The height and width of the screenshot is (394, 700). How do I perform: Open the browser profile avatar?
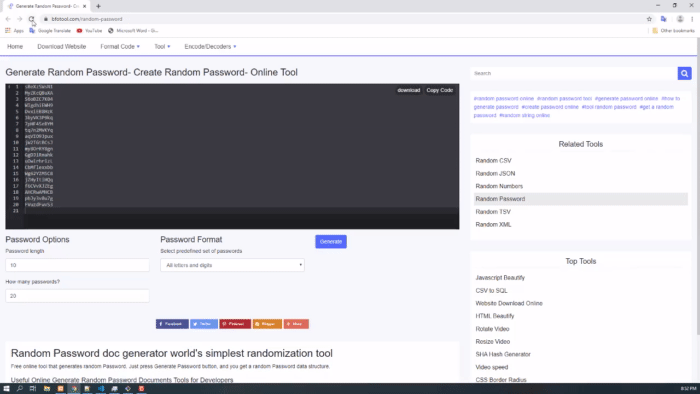680,19
